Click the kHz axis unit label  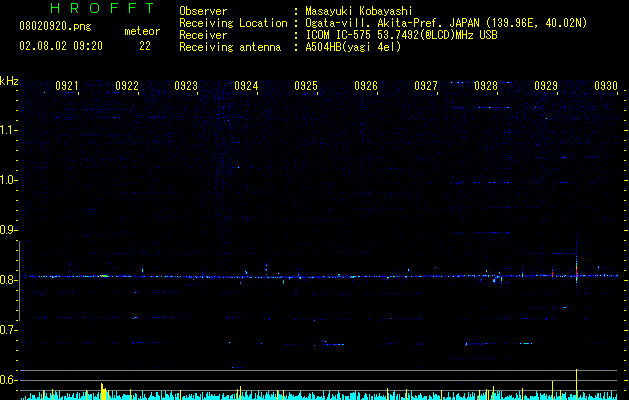click(9, 81)
